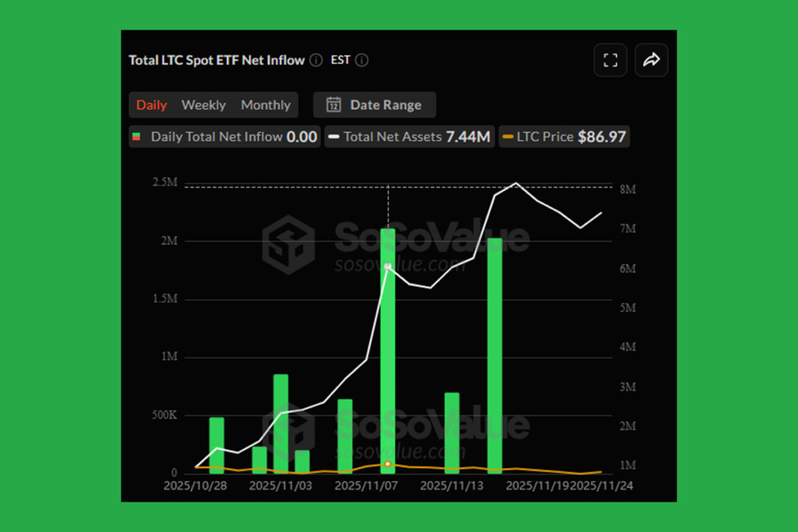Click the info icon beside the chart title
Image resolution: width=798 pixels, height=532 pixels.
[x=316, y=60]
